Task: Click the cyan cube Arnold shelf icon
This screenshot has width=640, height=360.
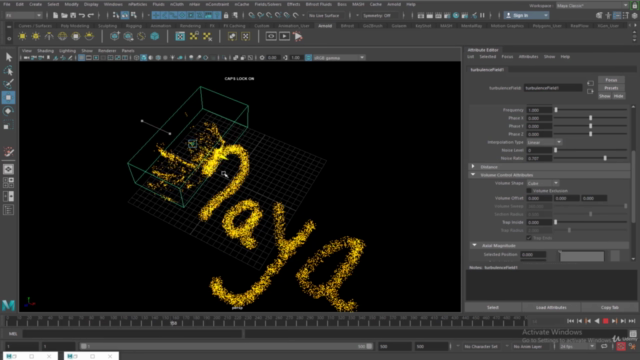Action: (155, 36)
